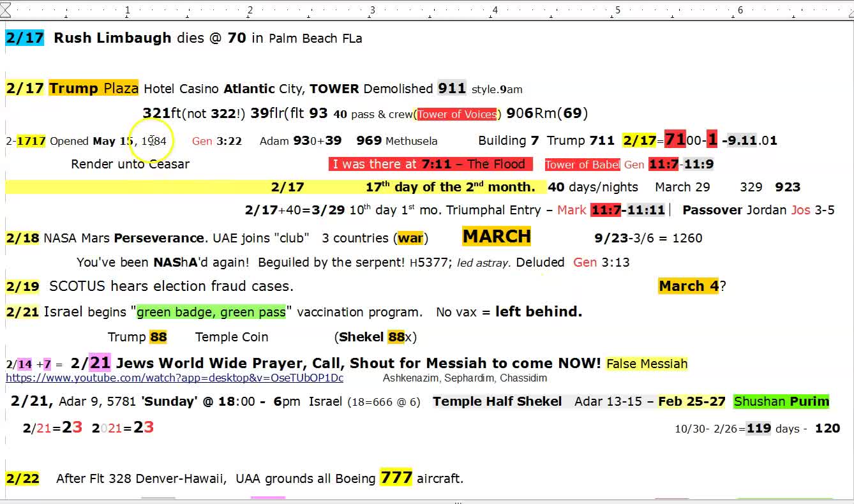The width and height of the screenshot is (854, 504).
Task: Click '906Rm(69)' text
Action: pyautogui.click(x=547, y=114)
